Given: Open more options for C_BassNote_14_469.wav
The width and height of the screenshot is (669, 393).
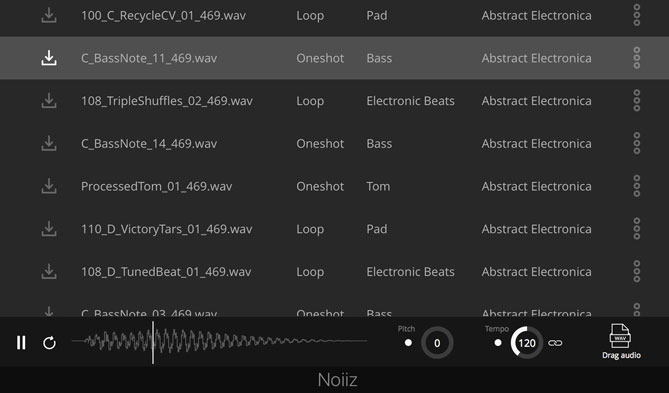Looking at the screenshot, I should [x=637, y=143].
